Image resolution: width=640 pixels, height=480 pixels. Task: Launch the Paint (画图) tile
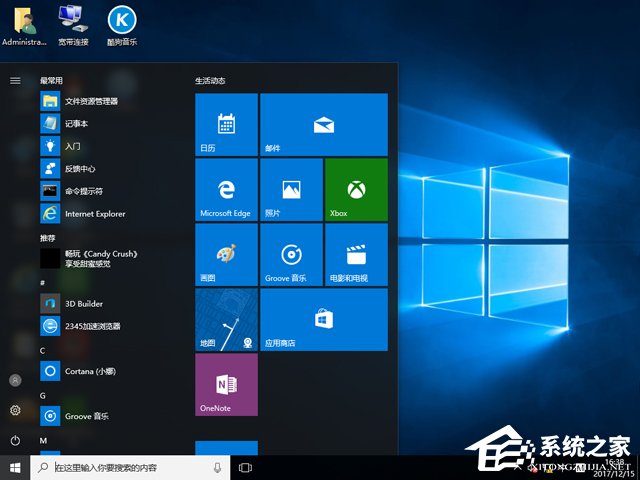click(x=227, y=254)
